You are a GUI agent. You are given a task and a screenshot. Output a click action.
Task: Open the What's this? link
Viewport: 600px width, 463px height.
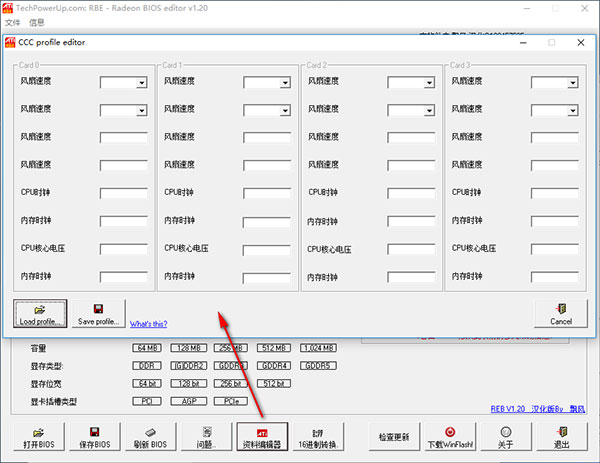tap(148, 324)
